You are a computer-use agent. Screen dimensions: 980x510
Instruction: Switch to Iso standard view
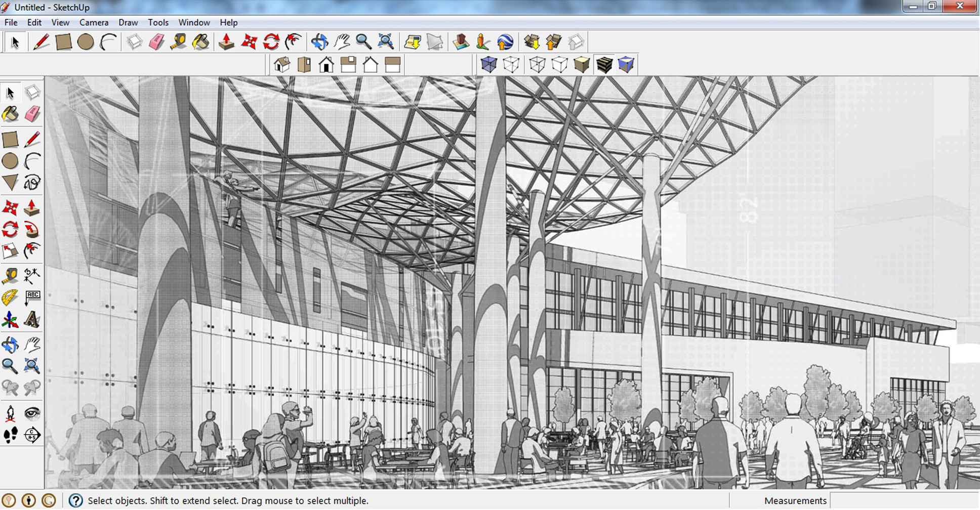[282, 65]
